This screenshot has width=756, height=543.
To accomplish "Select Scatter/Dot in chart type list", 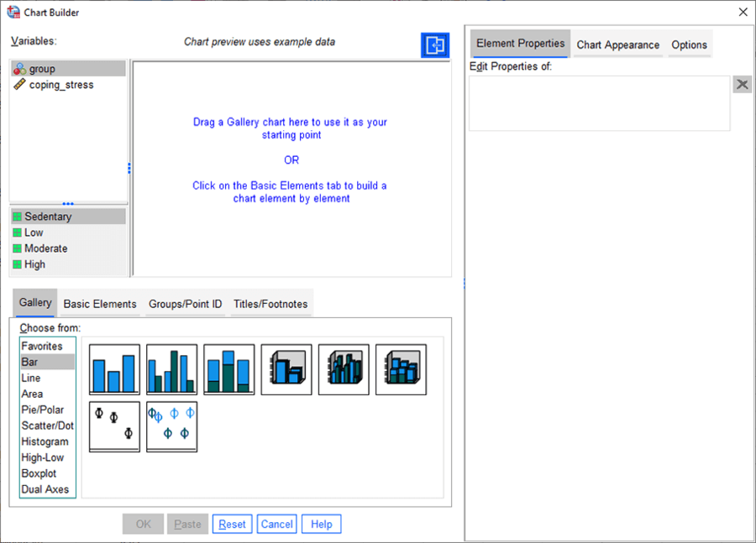I will (x=47, y=426).
